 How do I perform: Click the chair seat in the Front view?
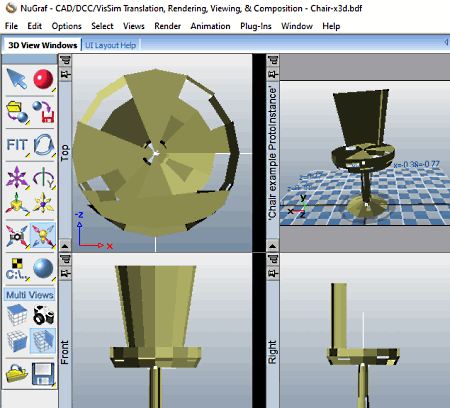(x=155, y=357)
